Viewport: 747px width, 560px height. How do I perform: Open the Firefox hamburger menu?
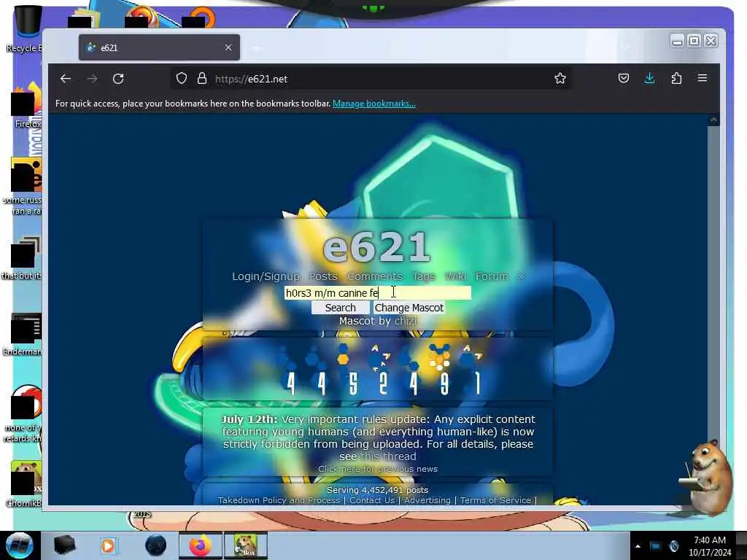[x=703, y=78]
